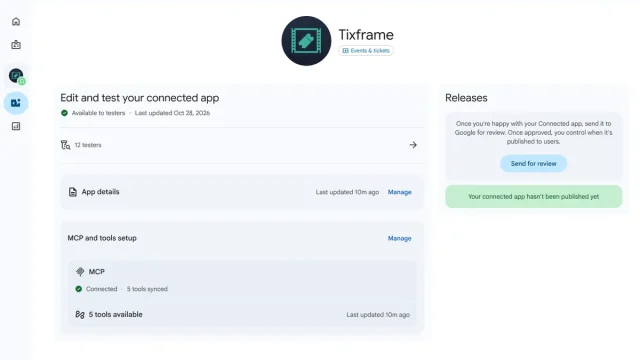Click the testers search icon
Image resolution: width=640 pixels, height=360 pixels.
65,145
